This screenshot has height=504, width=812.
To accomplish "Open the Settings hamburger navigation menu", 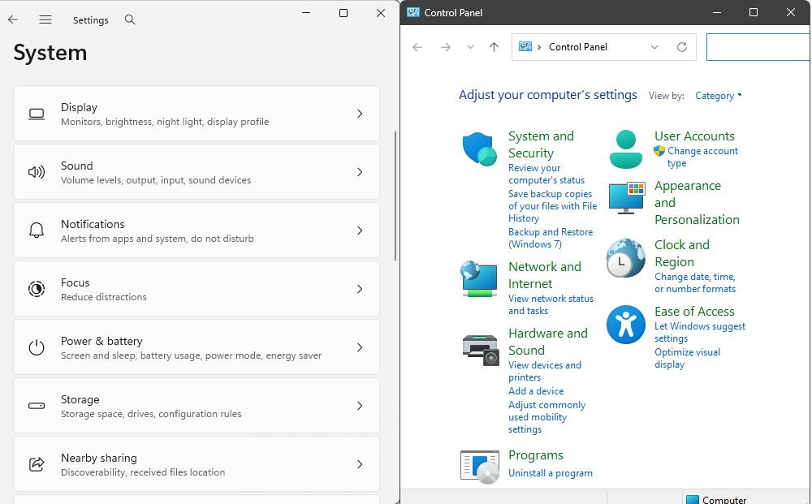I will (45, 19).
